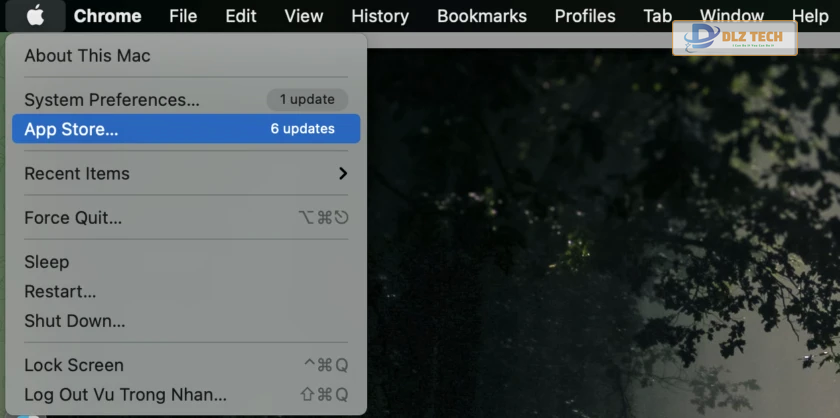The width and height of the screenshot is (840, 418).
Task: Open the Profiles menu
Action: (x=585, y=16)
